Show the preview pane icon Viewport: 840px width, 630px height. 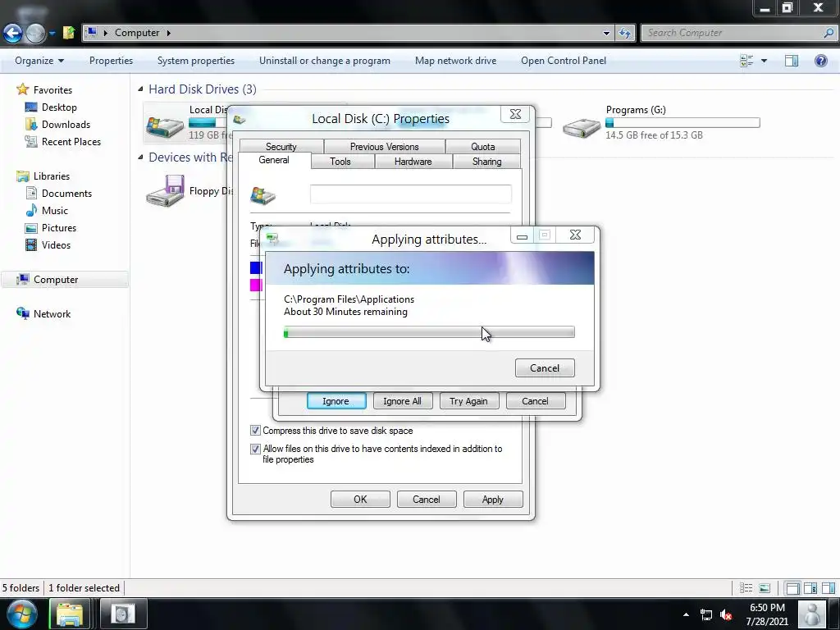(792, 61)
